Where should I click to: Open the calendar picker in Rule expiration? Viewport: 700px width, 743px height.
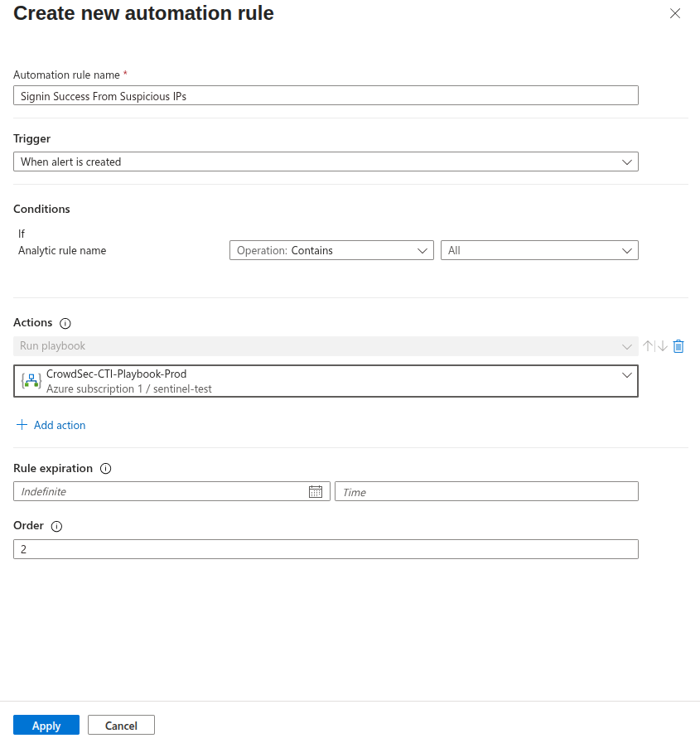[316, 491]
